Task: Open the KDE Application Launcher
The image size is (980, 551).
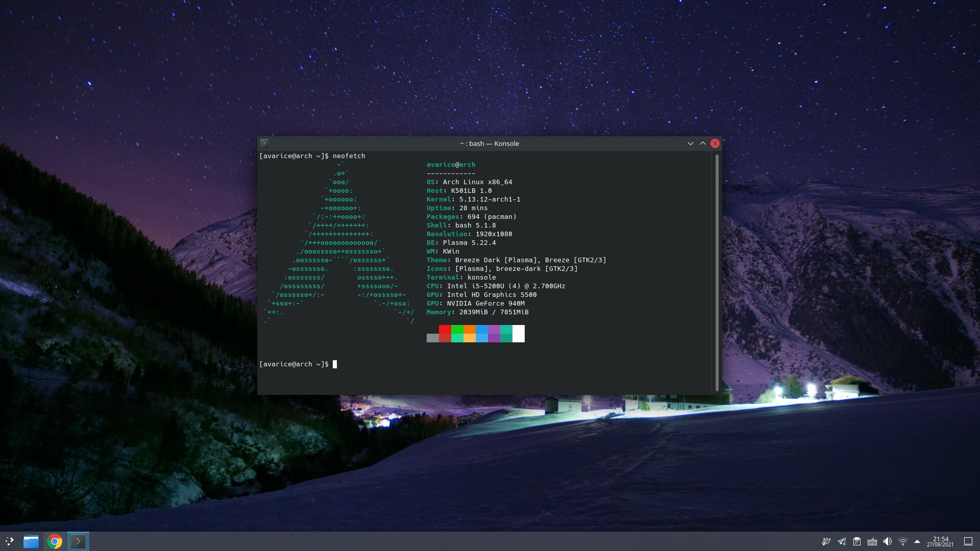Action: pyautogui.click(x=10, y=541)
